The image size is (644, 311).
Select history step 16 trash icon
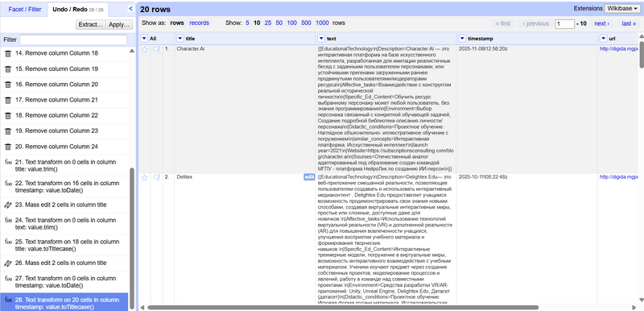[8, 85]
